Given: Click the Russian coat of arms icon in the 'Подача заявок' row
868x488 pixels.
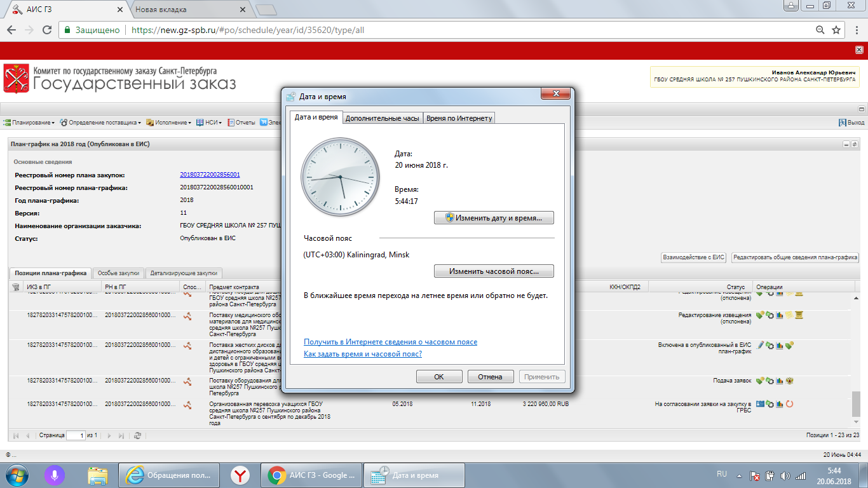Looking at the screenshot, I should pos(790,381).
